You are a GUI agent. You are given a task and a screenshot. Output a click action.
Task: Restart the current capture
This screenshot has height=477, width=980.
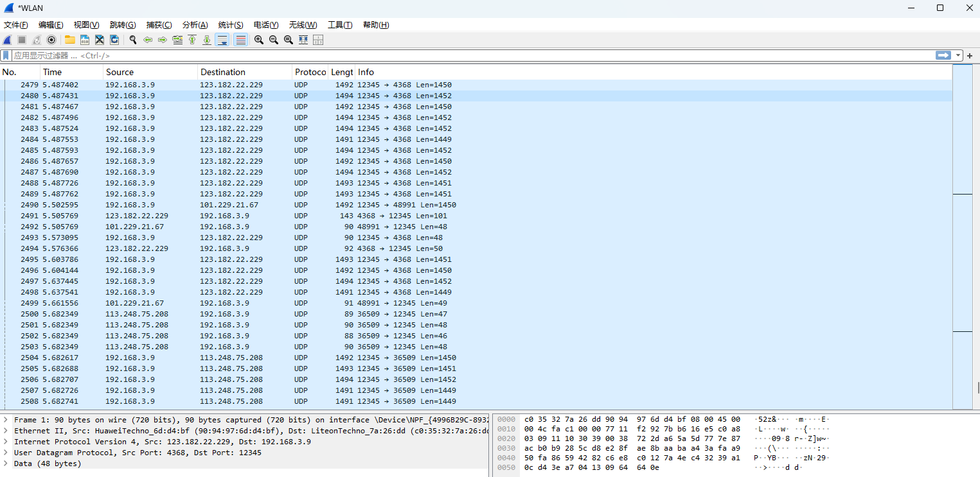(x=37, y=40)
